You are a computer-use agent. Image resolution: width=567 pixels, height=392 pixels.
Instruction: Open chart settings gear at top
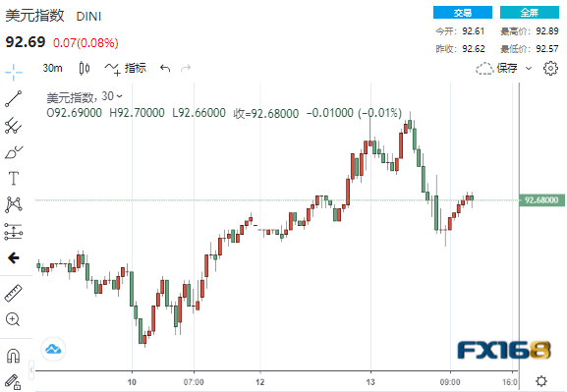pyautogui.click(x=550, y=68)
